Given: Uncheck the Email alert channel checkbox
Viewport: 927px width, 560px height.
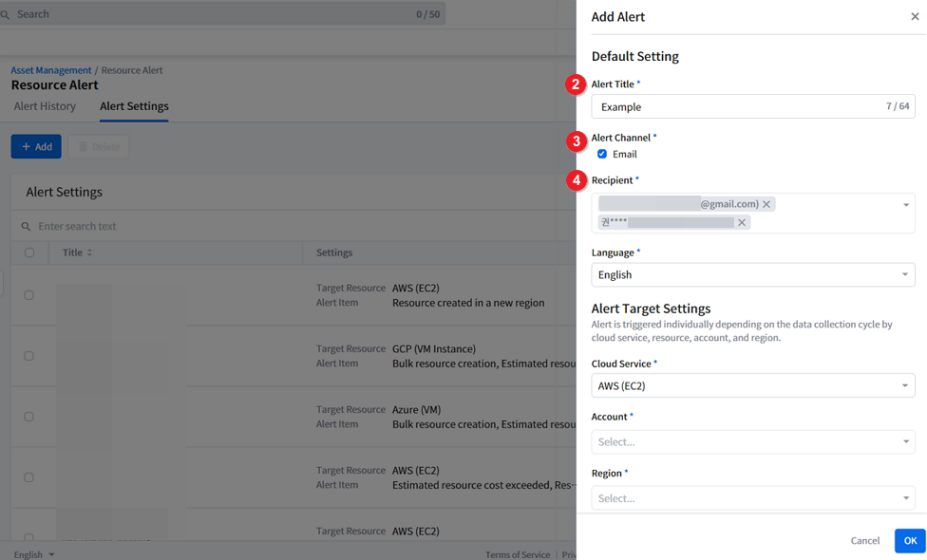Looking at the screenshot, I should pyautogui.click(x=602, y=154).
